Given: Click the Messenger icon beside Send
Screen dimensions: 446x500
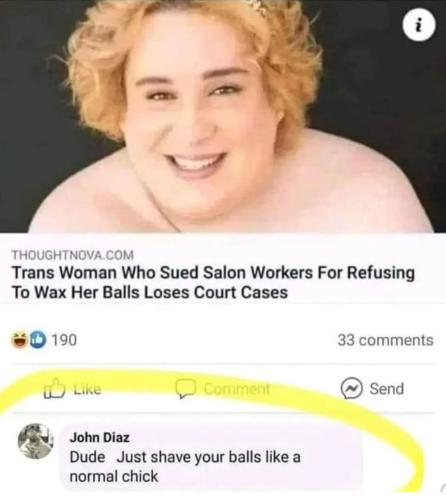Looking at the screenshot, I should tap(352, 389).
